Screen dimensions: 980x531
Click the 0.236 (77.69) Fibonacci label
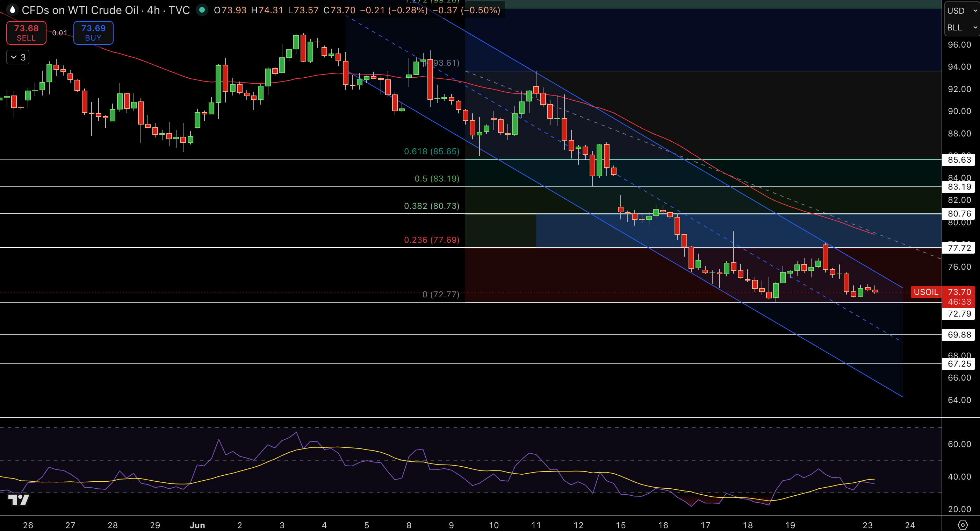pos(431,240)
